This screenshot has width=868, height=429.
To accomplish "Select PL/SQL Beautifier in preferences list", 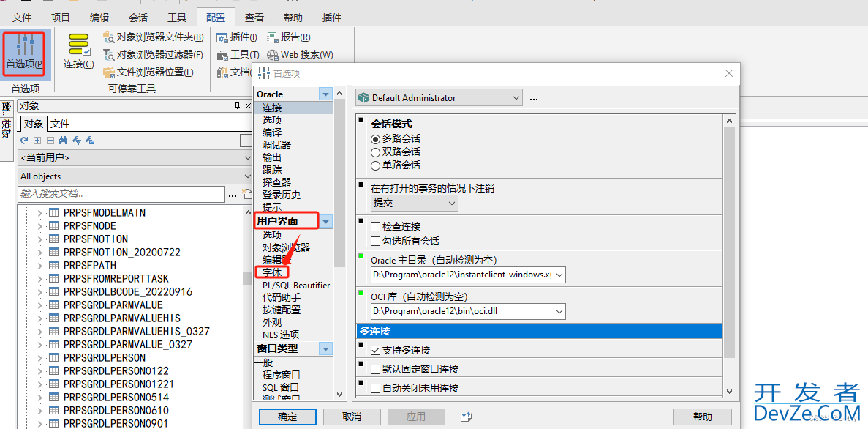I will click(296, 285).
